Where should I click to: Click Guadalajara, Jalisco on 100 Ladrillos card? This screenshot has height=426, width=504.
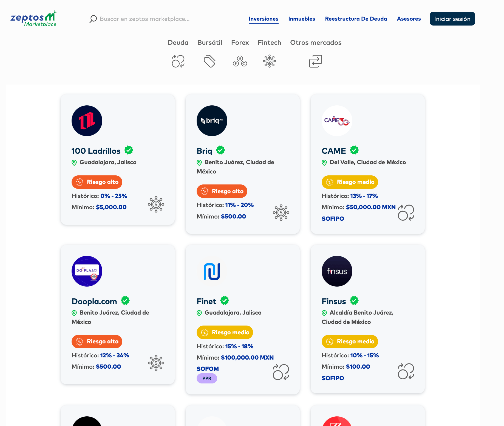point(108,162)
